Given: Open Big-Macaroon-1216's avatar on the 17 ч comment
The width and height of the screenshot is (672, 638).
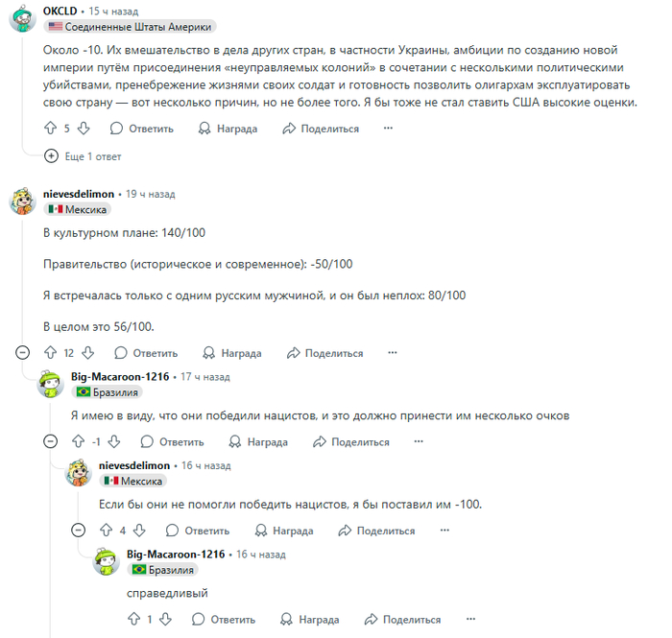Looking at the screenshot, I should [x=51, y=384].
